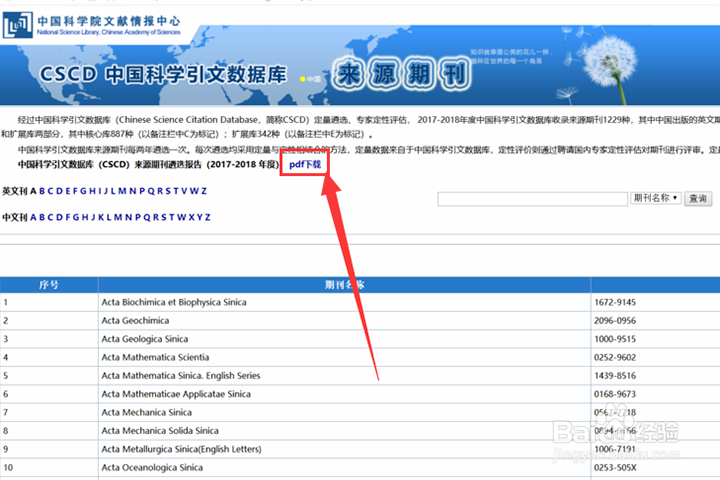Screen dimensions: 720x480
Task: Click the National Science Library logo
Action: coord(17,25)
